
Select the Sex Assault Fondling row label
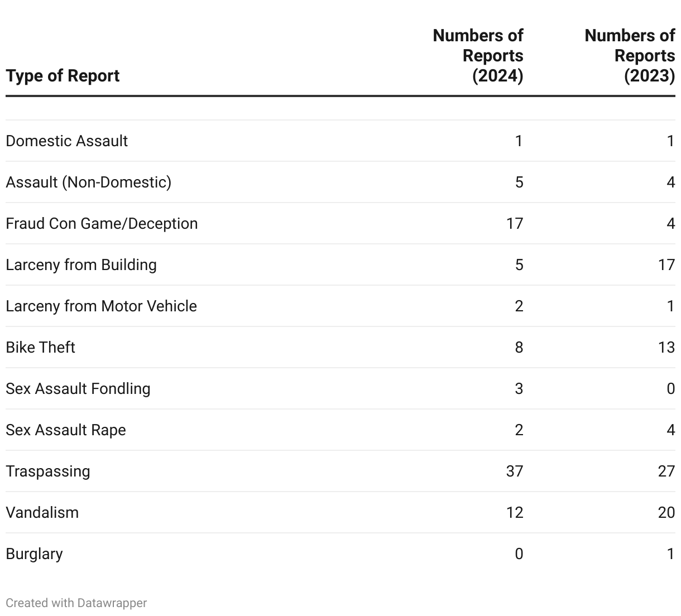tap(78, 388)
